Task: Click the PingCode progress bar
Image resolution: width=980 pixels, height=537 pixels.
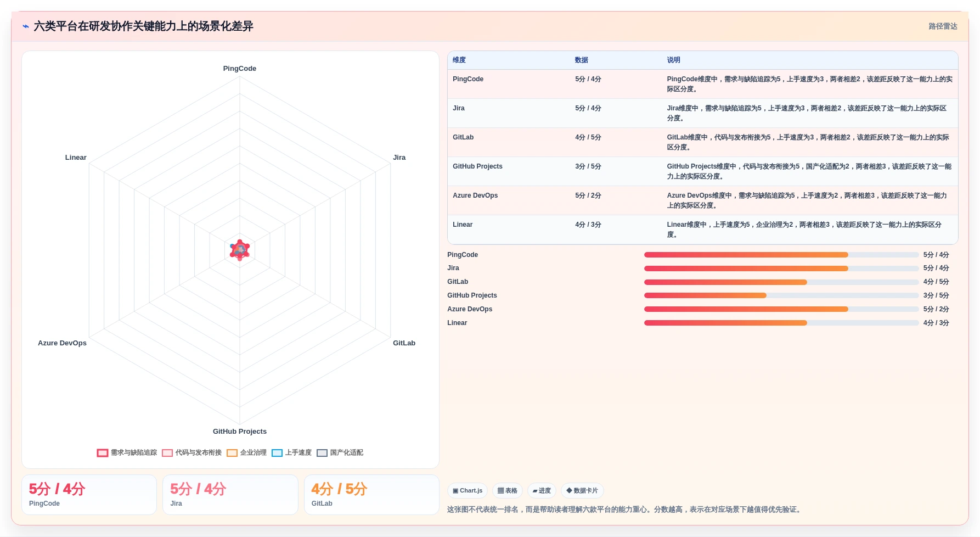Action: click(x=781, y=255)
